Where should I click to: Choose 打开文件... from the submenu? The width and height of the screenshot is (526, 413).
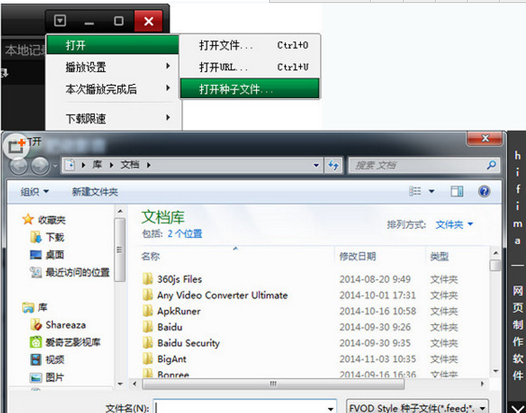pyautogui.click(x=250, y=45)
